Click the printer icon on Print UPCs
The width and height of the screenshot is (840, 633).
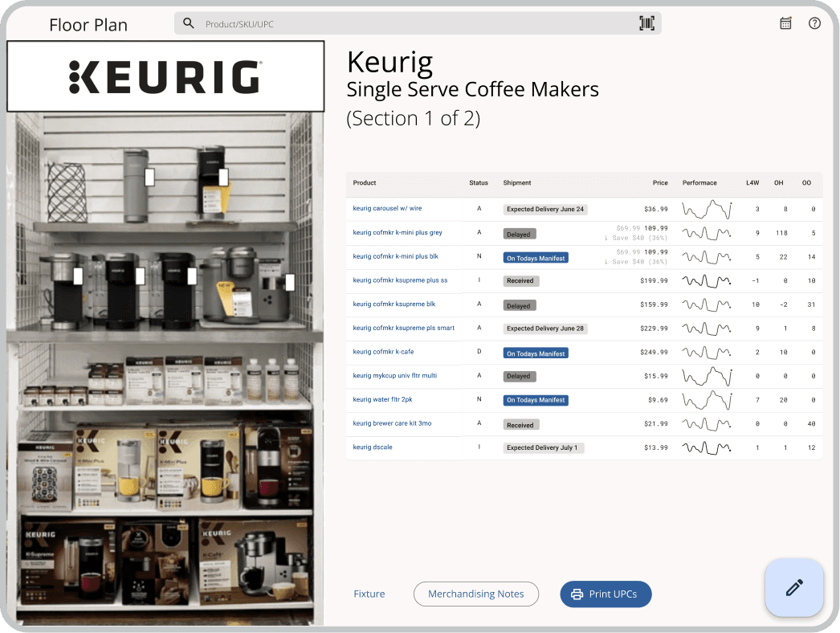point(577,594)
